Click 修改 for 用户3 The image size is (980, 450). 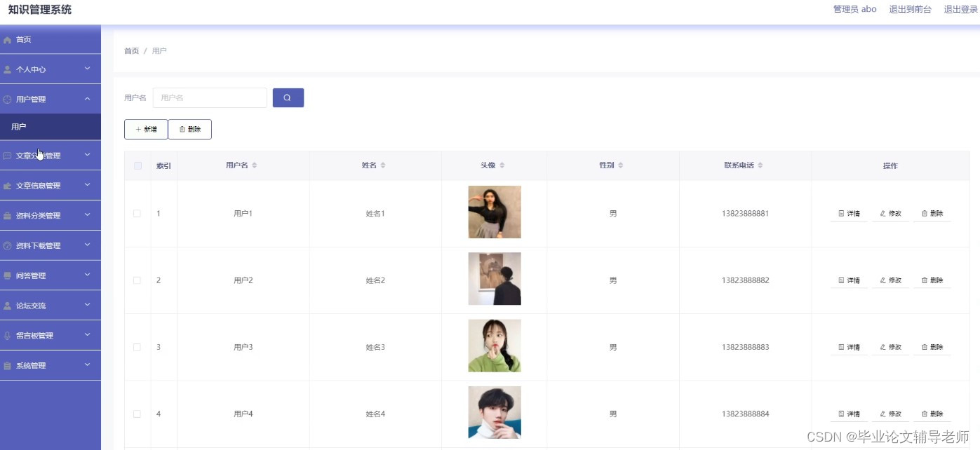(x=890, y=347)
